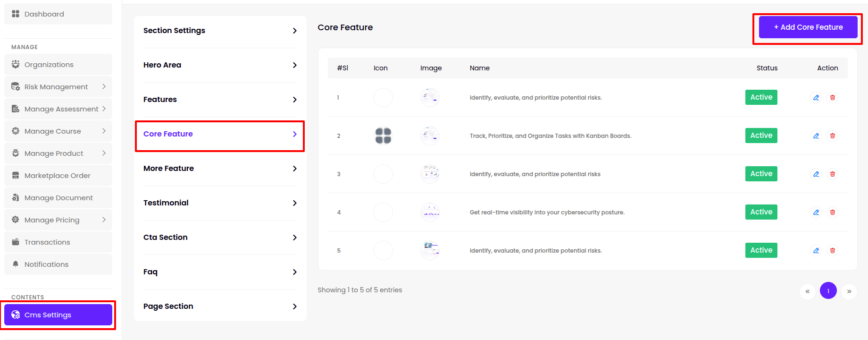Go to pagination page 1
The width and height of the screenshot is (868, 340).
(x=828, y=291)
